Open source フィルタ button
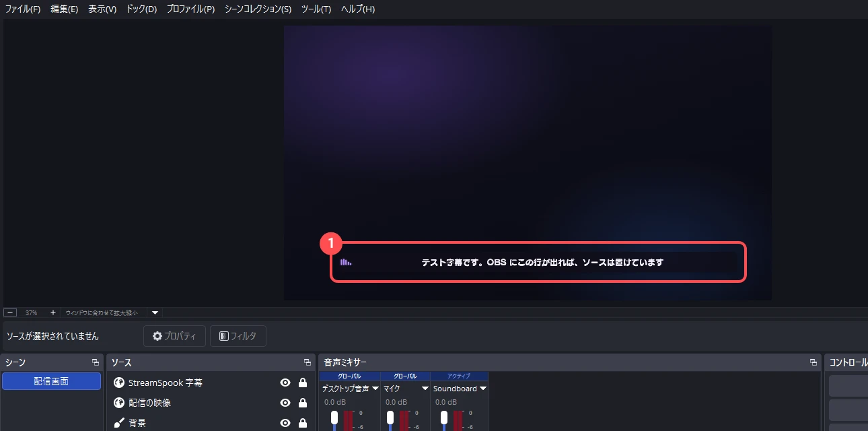868x431 pixels. [x=238, y=336]
